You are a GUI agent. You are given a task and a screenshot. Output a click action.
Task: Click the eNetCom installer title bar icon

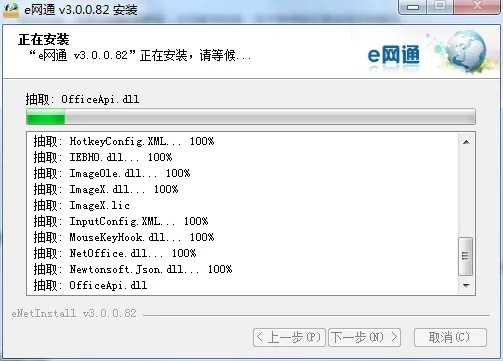coord(11,9)
